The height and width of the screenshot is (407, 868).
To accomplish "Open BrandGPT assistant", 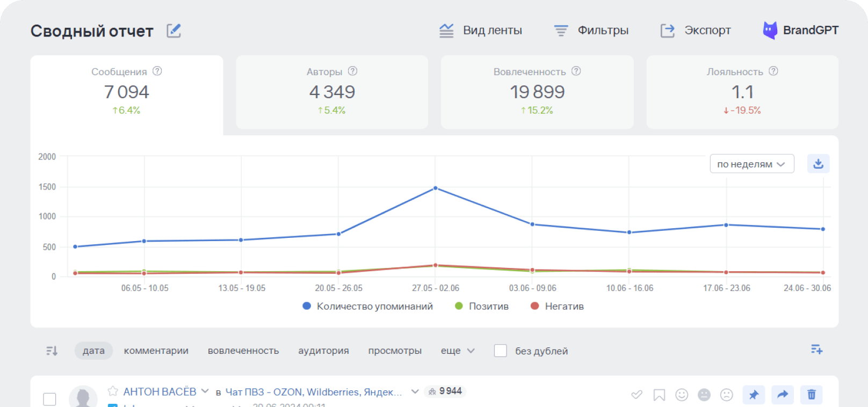I will point(801,31).
